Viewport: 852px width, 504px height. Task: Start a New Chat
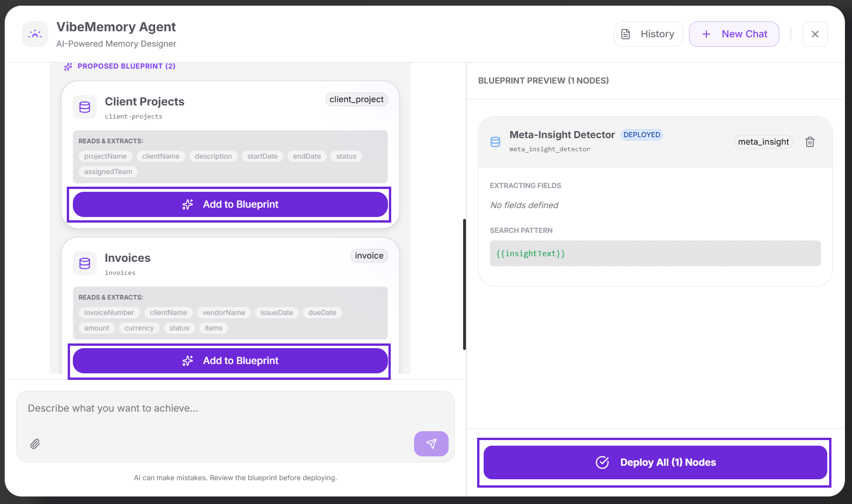point(734,34)
